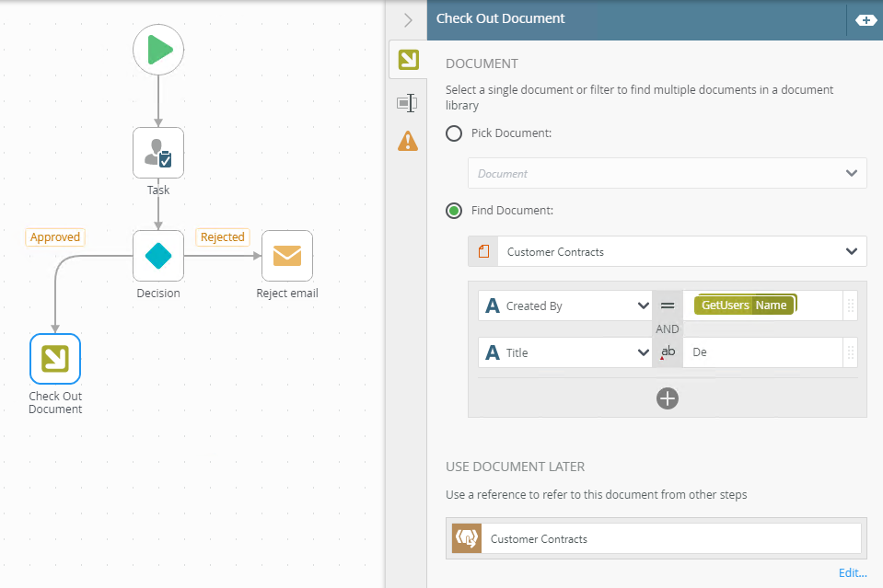Open the Created By field dropdown
Image resolution: width=883 pixels, height=588 pixels.
point(643,306)
